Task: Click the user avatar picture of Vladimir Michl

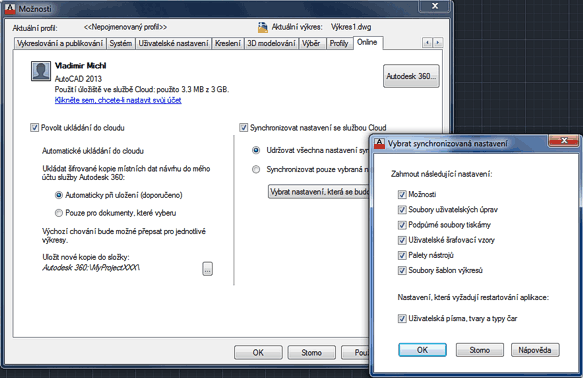Action: coord(41,71)
